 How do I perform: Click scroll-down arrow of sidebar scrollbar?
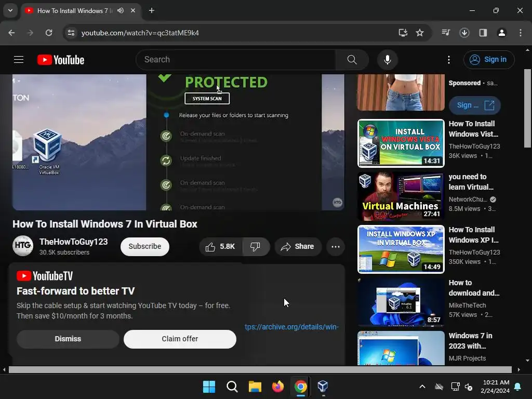[528, 361]
